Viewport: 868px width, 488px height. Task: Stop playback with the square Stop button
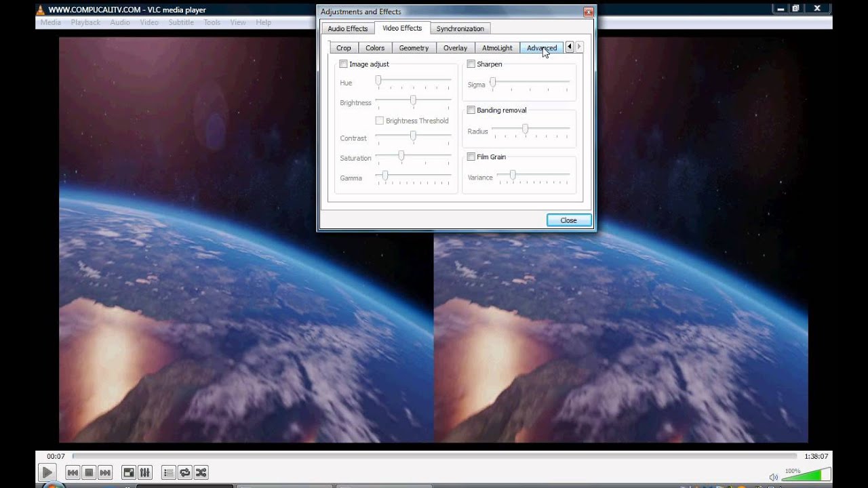click(x=89, y=472)
